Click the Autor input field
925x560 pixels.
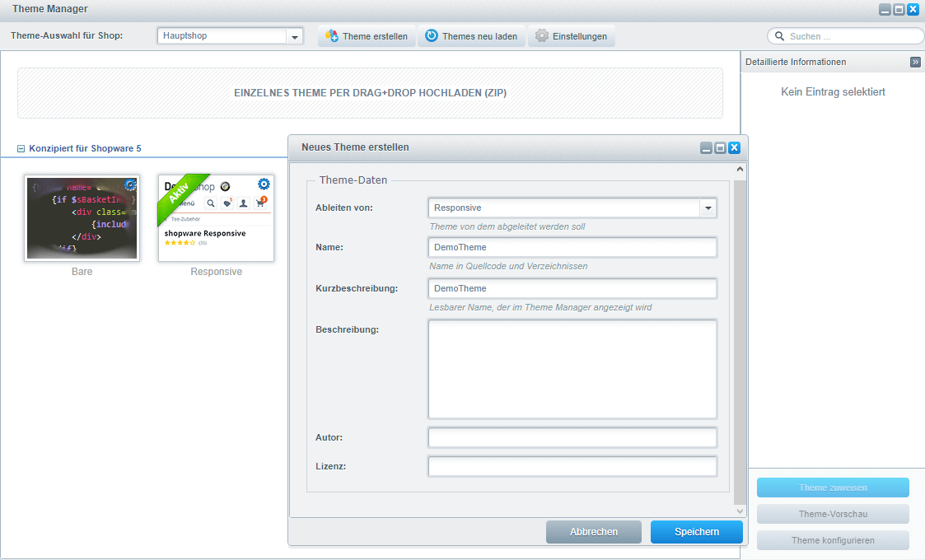[x=572, y=437]
